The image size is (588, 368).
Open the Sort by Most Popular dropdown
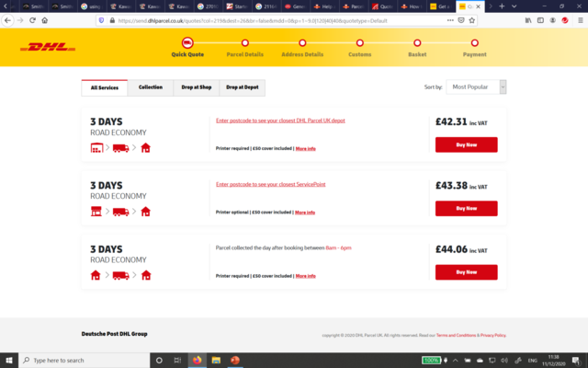click(x=476, y=87)
